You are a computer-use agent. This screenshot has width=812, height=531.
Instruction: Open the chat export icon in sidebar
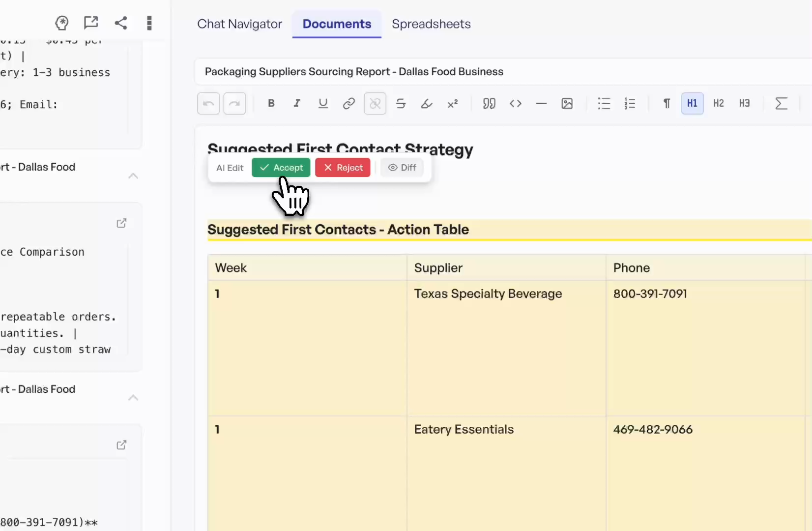tap(91, 22)
